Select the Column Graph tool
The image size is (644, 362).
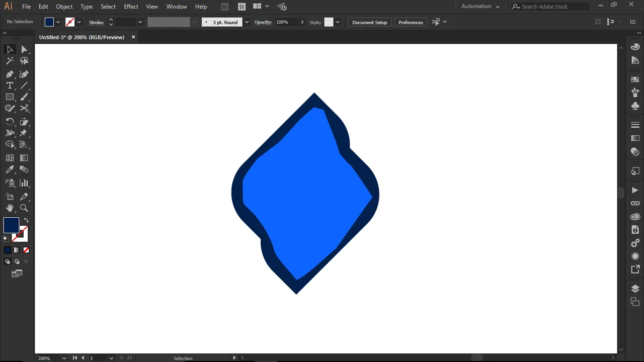[x=24, y=183]
